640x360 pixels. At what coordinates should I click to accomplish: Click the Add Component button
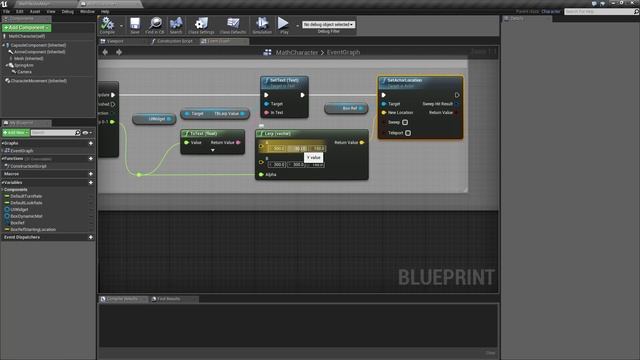27,28
